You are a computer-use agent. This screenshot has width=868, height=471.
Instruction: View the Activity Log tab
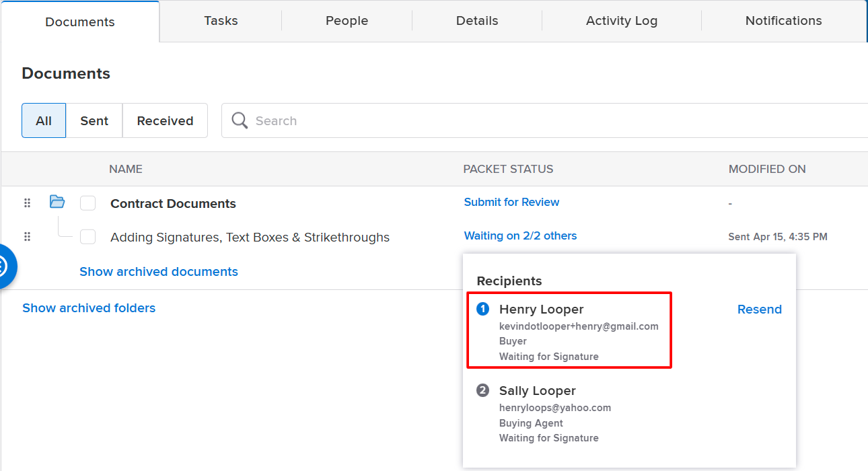(622, 21)
